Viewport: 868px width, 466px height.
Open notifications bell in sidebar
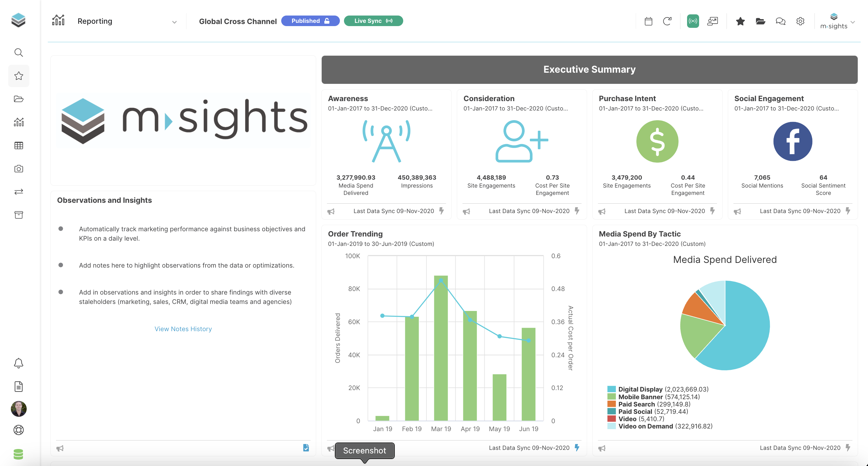pos(18,363)
